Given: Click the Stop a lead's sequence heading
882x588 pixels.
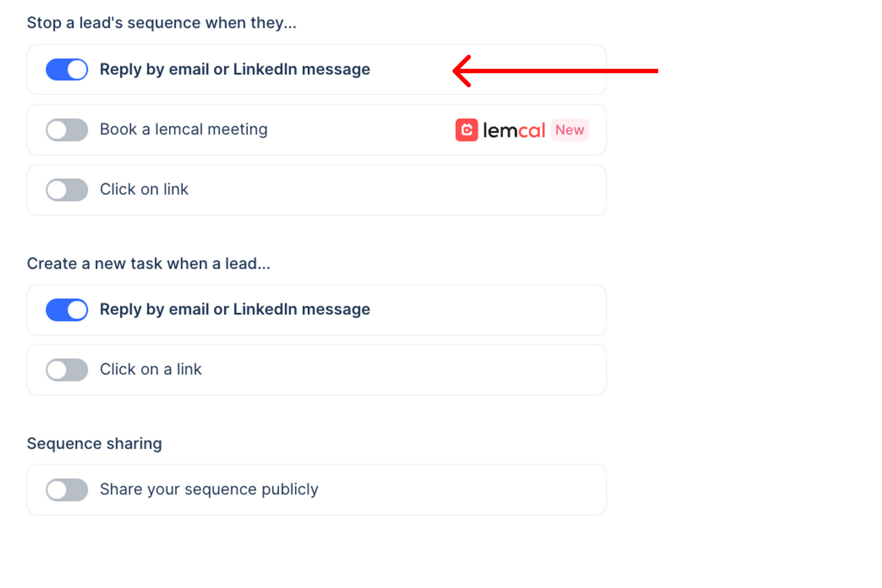Looking at the screenshot, I should (x=161, y=23).
